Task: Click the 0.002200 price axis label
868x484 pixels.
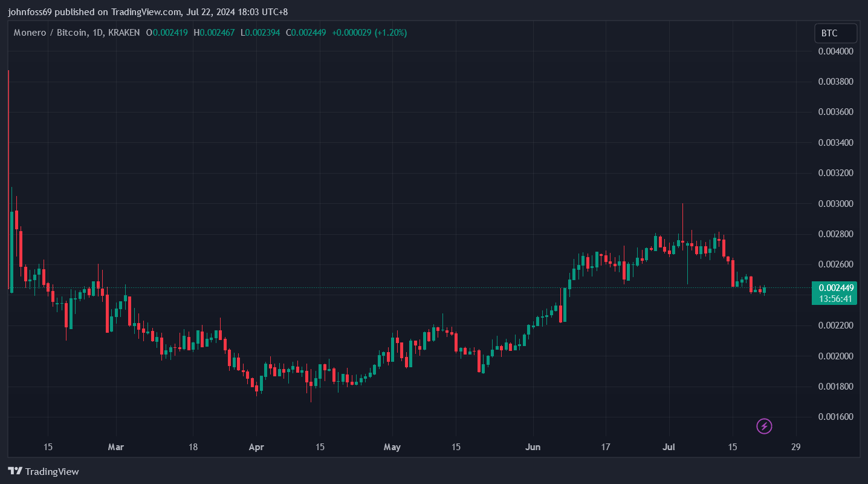Action: coord(836,325)
